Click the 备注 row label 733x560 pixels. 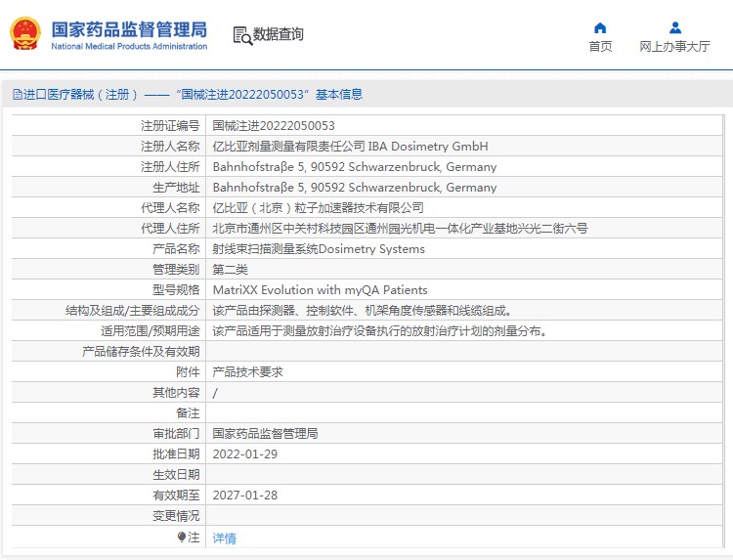tap(188, 413)
